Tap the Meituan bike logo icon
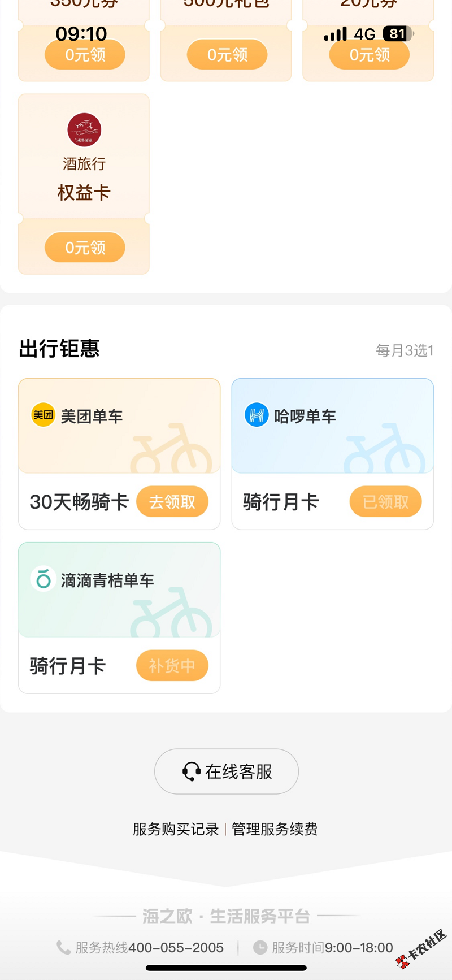452x980 pixels. (x=43, y=415)
